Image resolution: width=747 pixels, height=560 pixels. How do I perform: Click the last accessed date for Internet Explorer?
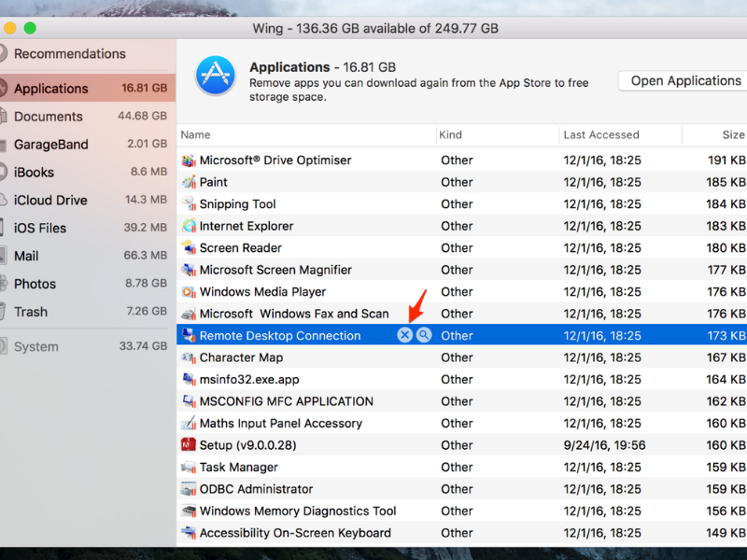[x=602, y=226]
